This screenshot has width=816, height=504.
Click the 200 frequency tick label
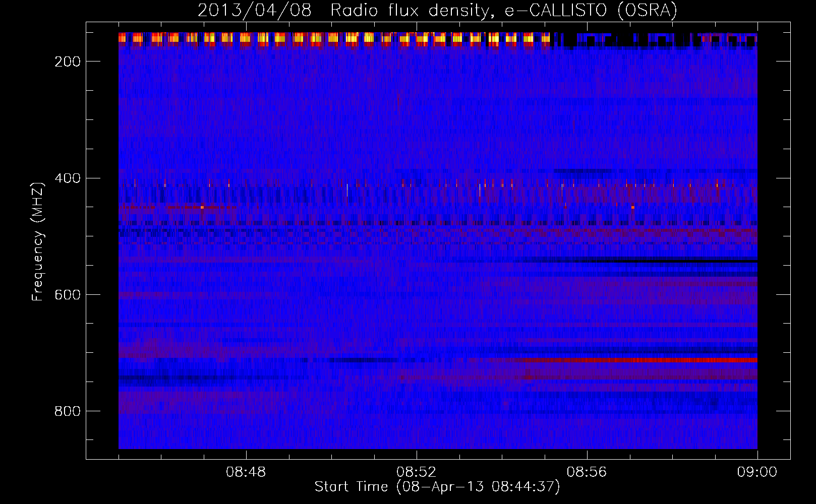click(x=68, y=61)
